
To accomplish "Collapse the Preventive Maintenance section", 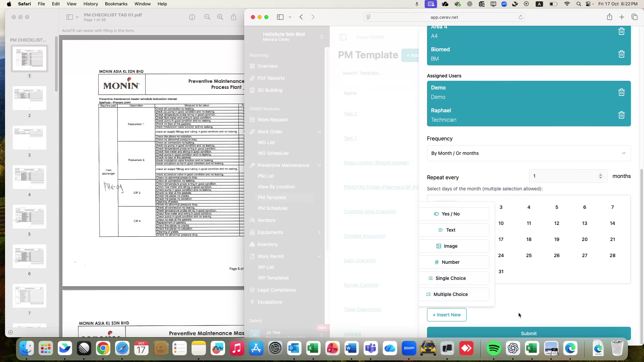I will 319,165.
